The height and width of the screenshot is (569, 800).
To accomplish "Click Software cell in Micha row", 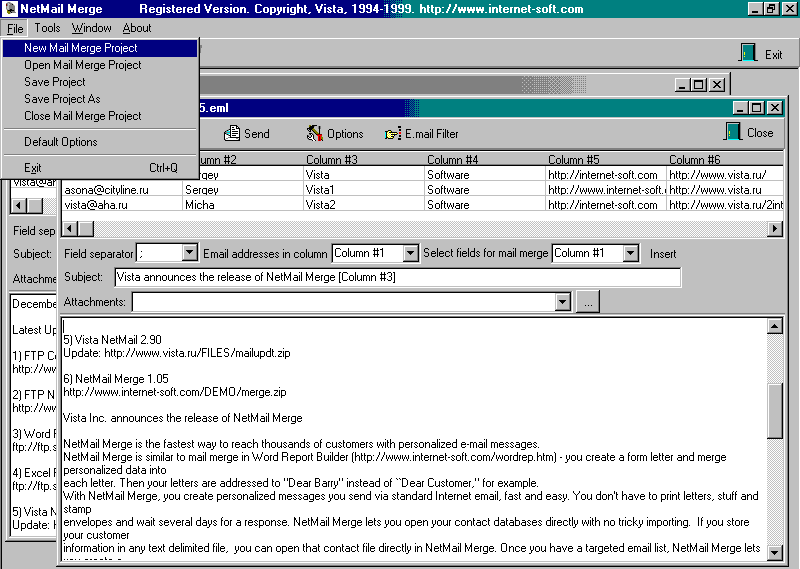I will click(x=485, y=205).
